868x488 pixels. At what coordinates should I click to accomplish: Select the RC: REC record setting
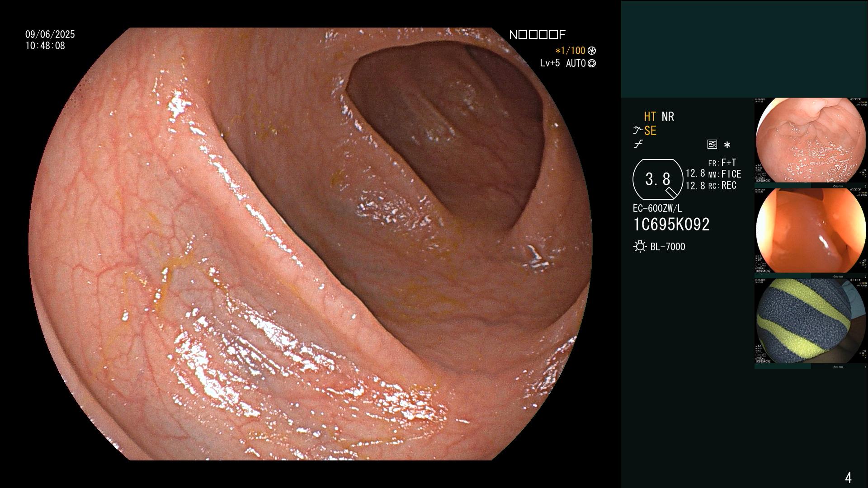point(722,185)
